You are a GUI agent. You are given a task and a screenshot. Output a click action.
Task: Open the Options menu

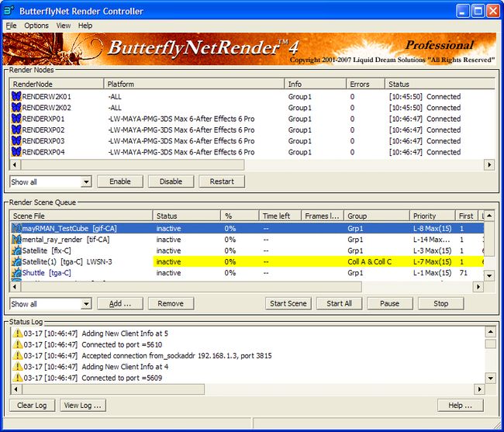tap(36, 26)
